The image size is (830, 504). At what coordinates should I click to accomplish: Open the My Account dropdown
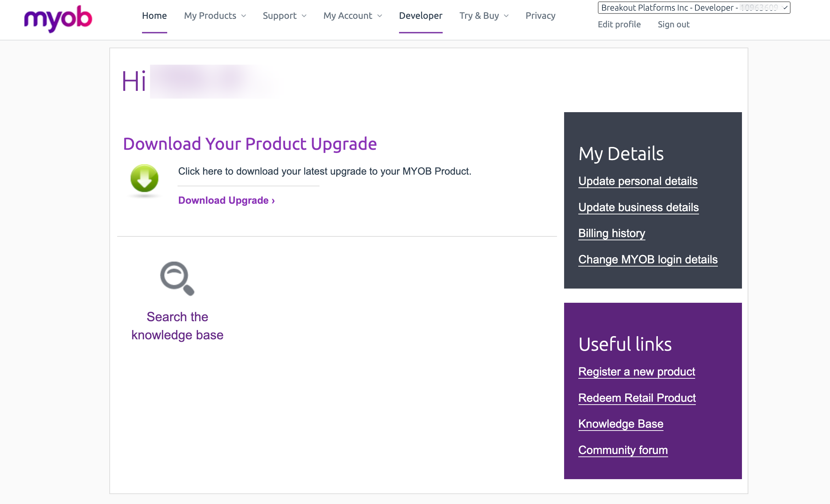coord(353,16)
